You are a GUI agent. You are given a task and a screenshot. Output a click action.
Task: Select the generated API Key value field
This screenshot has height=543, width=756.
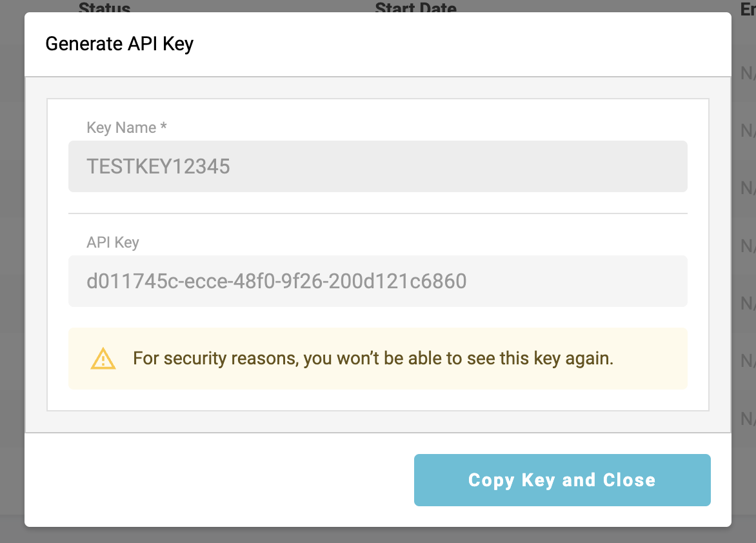(377, 282)
